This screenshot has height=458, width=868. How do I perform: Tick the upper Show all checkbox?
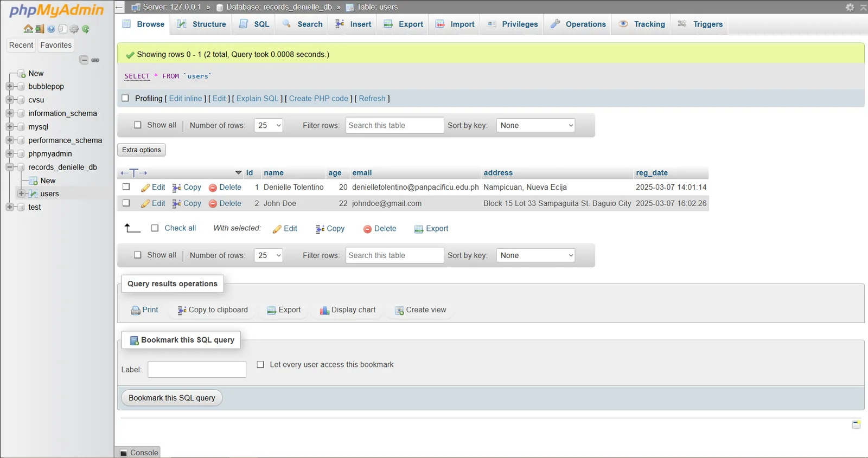pos(138,125)
